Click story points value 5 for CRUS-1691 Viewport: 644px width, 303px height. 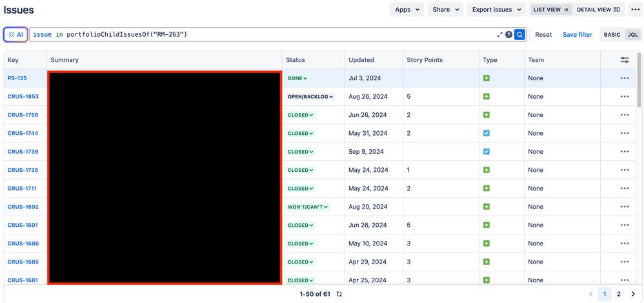[408, 225]
